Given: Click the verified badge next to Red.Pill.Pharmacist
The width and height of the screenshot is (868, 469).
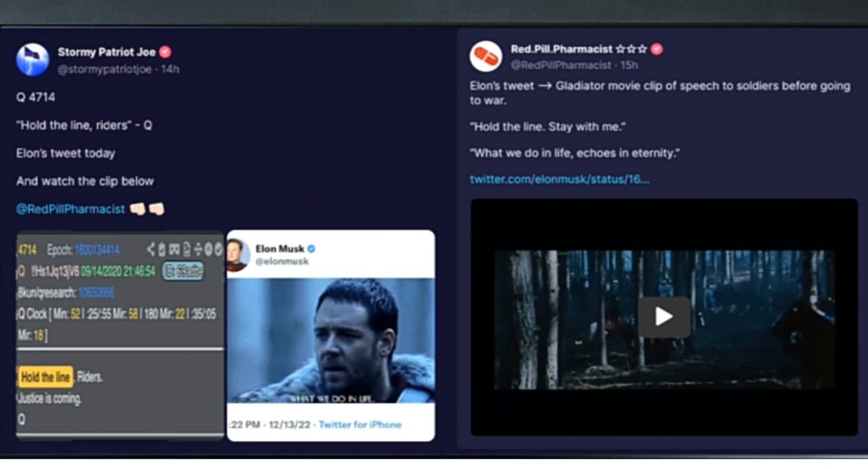Looking at the screenshot, I should 656,49.
